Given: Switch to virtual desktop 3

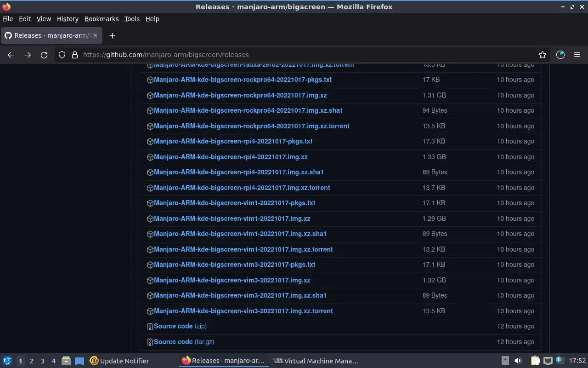Looking at the screenshot, I should [42, 361].
